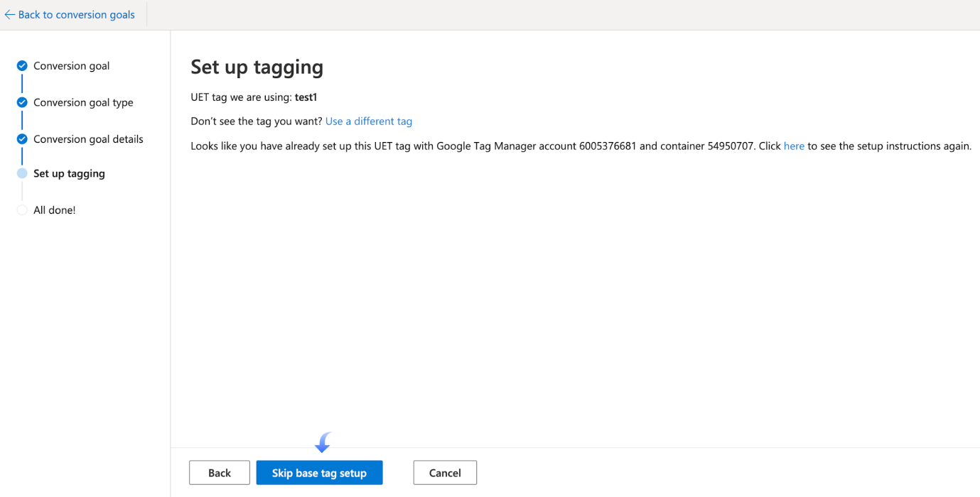The height and width of the screenshot is (497, 980).
Task: Click the All done! empty step circle
Action: click(x=22, y=210)
